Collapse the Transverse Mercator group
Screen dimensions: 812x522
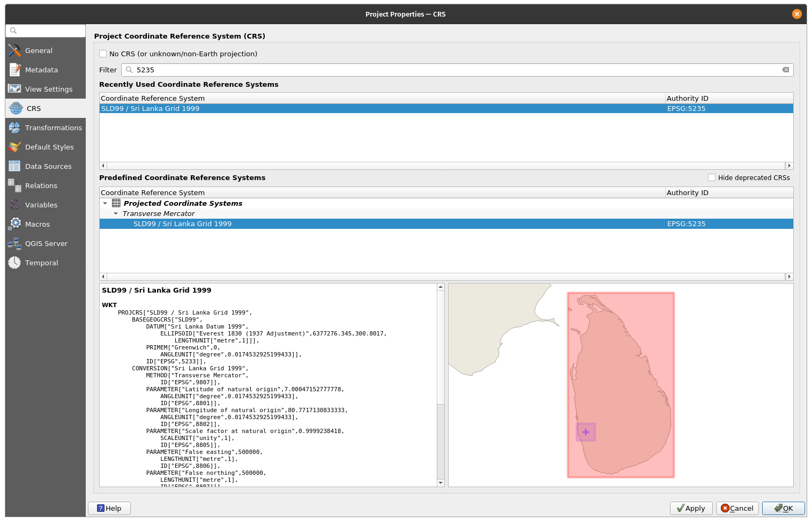116,213
